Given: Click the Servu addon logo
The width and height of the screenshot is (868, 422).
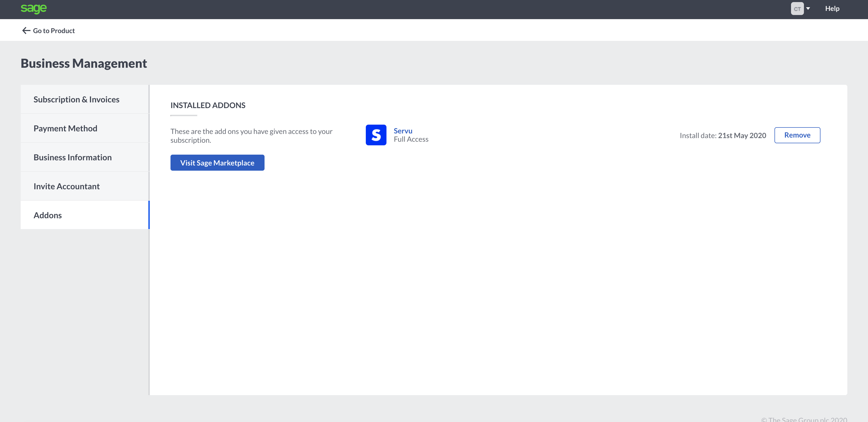Looking at the screenshot, I should click(x=376, y=135).
